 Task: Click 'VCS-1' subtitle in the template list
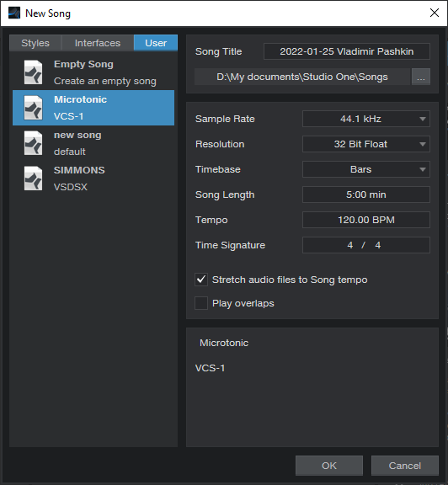[69, 116]
